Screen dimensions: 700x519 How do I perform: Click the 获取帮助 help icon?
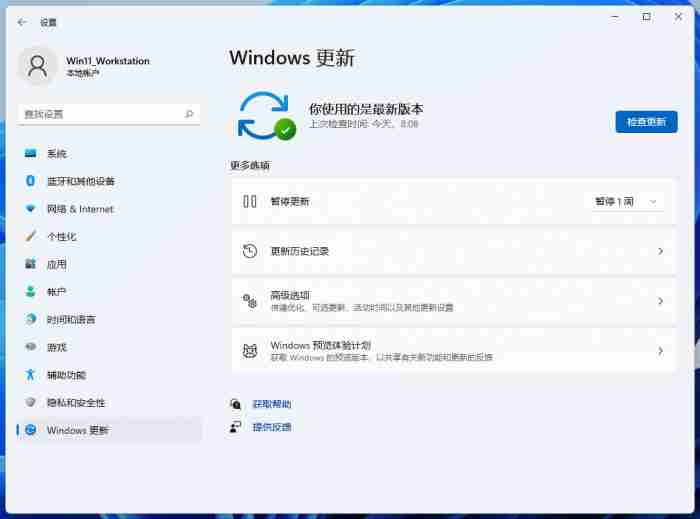[x=235, y=404]
